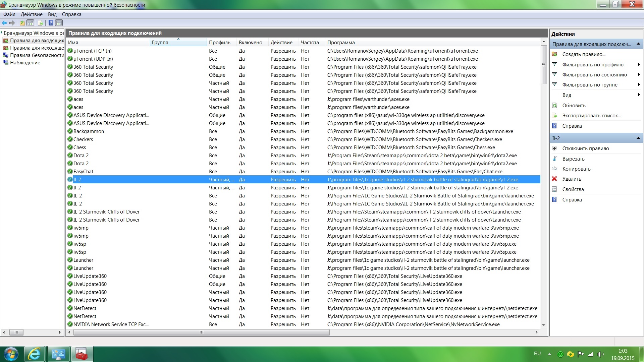Click the connection security rules icon
The image size is (644, 362).
6,55
